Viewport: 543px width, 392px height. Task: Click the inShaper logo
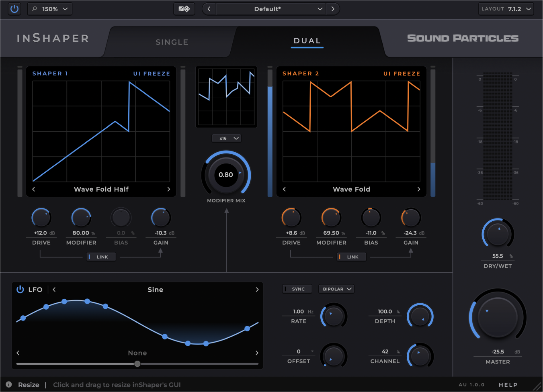coord(53,38)
